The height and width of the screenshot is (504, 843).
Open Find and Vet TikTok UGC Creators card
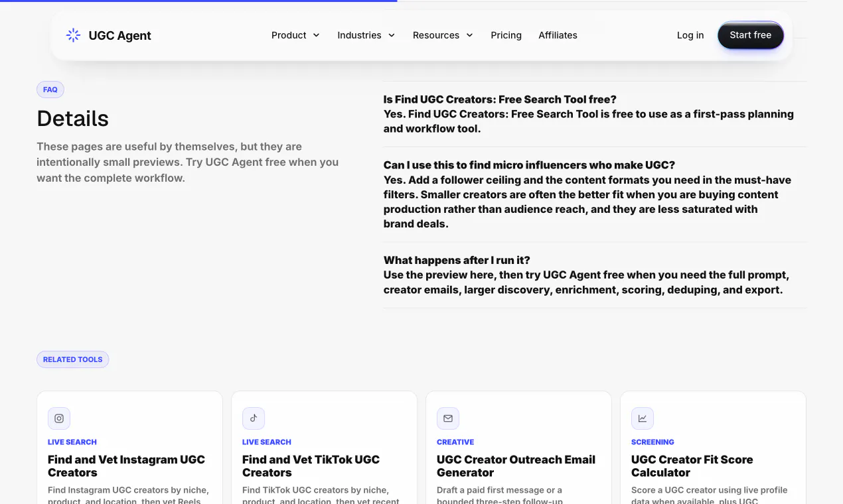324,448
